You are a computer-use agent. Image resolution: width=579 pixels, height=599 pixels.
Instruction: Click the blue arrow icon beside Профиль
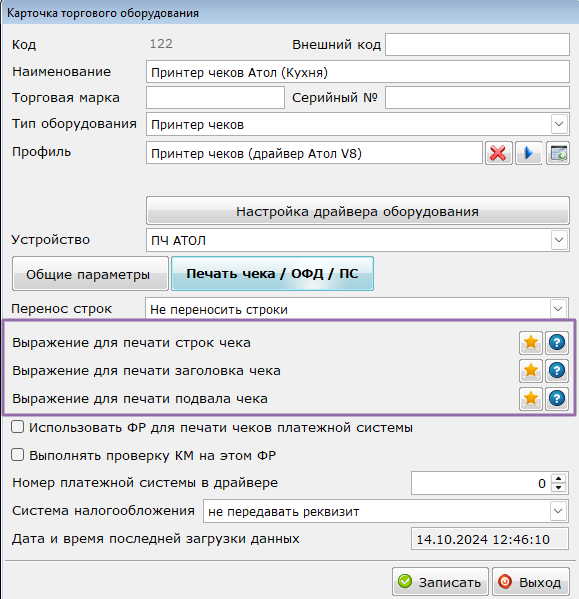(529, 153)
